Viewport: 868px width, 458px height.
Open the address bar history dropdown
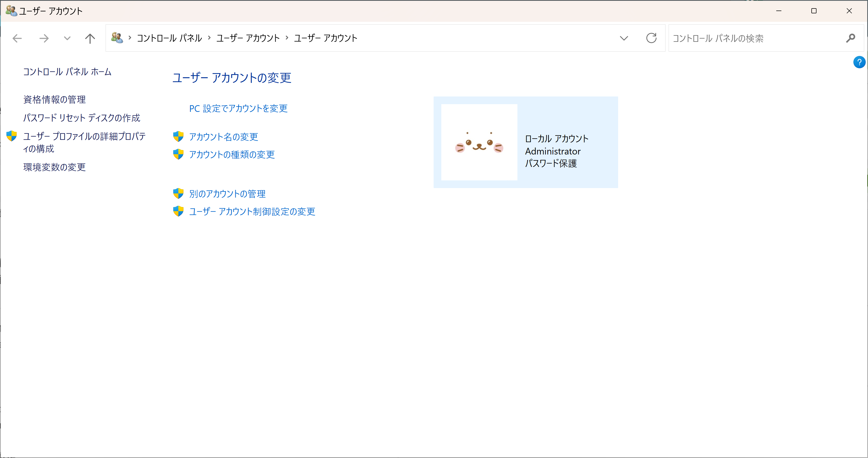(x=624, y=38)
